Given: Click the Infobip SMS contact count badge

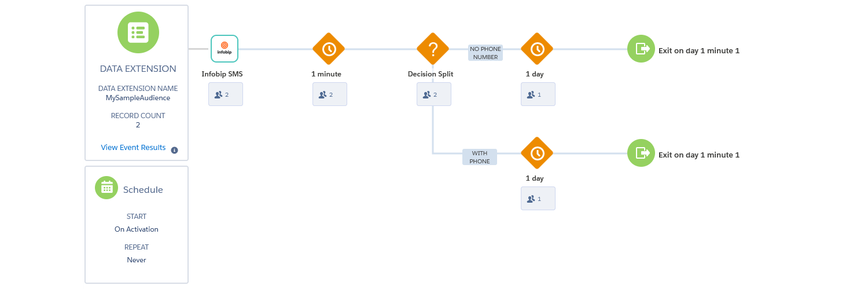Looking at the screenshot, I should [x=225, y=94].
